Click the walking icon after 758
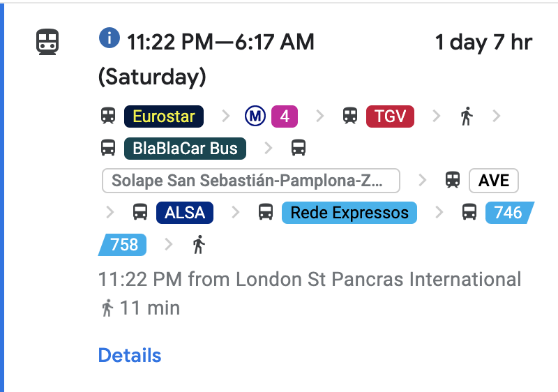Image resolution: width=558 pixels, height=392 pixels. pyautogui.click(x=199, y=244)
